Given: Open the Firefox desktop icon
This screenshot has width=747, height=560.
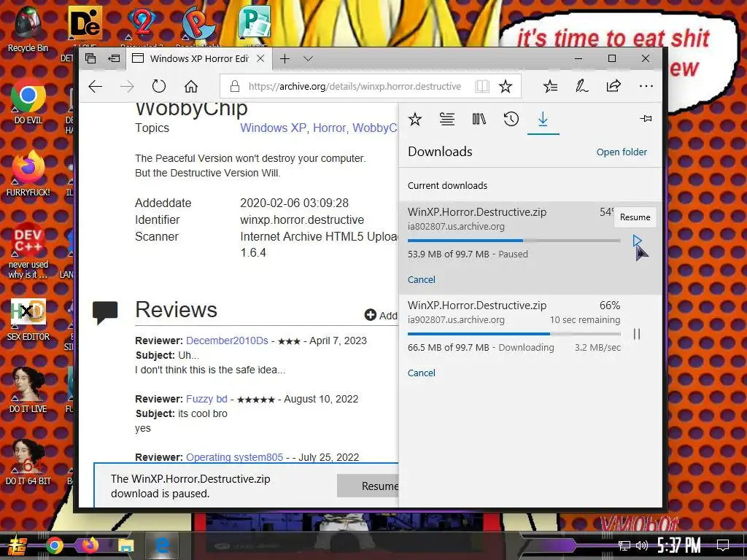Looking at the screenshot, I should (28, 174).
